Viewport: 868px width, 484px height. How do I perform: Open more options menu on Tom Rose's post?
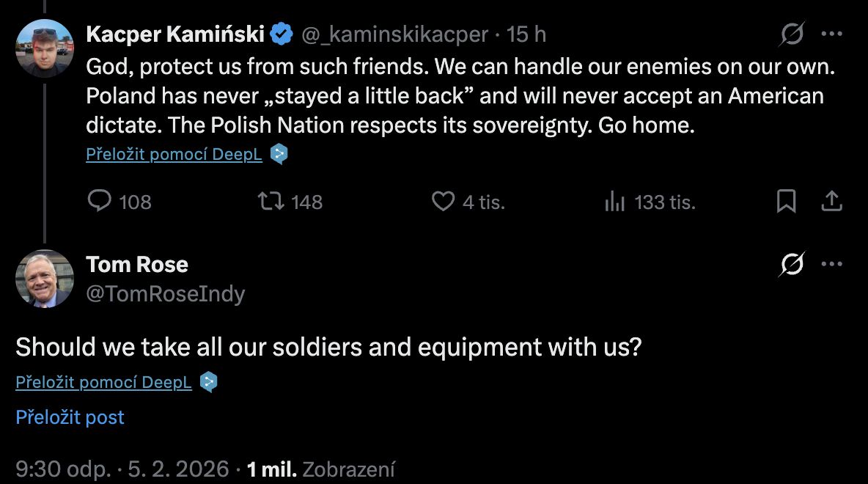[831, 264]
